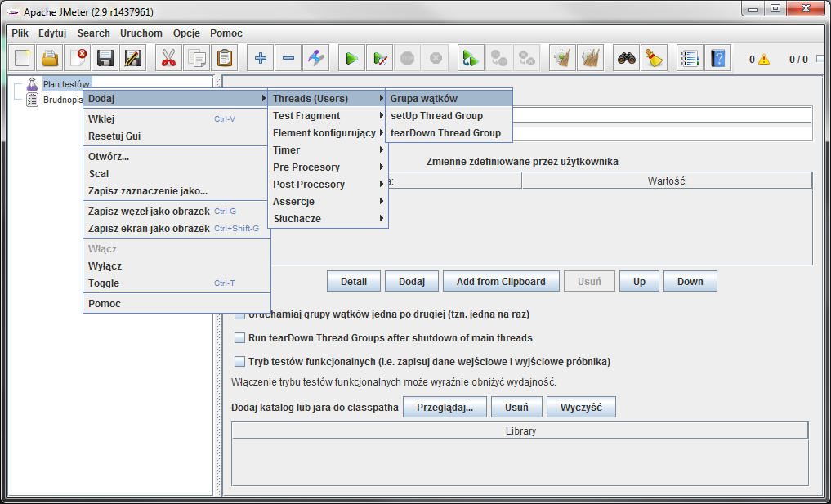Screen dimensions: 831x504
Task: Select 'Zapisz zaznaczenie jako...' entry
Action: 176,191
